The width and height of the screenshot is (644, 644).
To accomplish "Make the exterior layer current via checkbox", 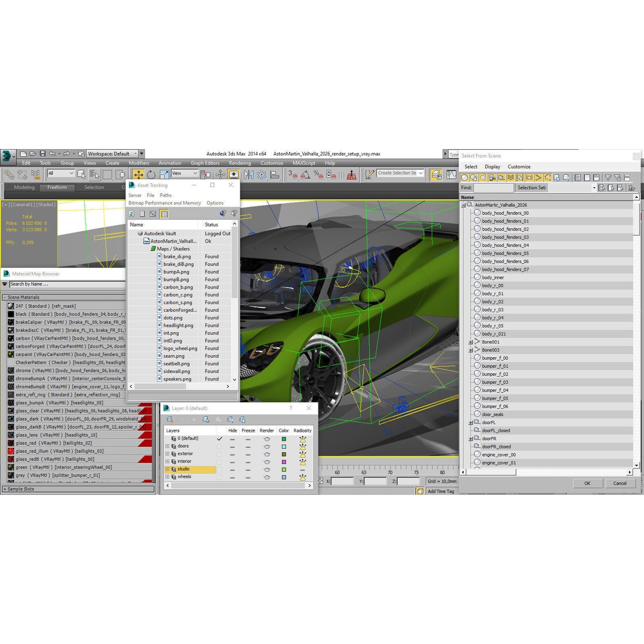I will tap(219, 454).
